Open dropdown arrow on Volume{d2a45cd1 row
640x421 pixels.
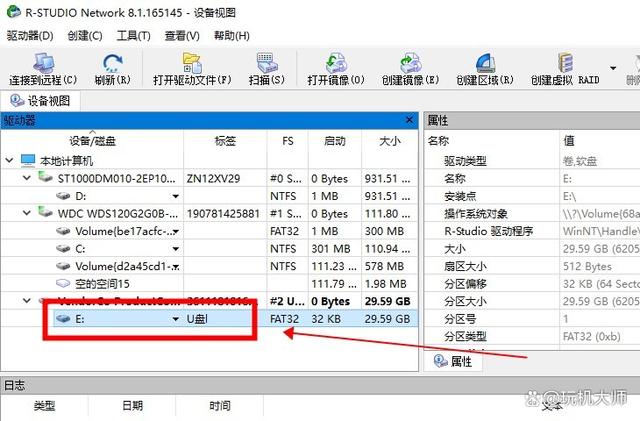click(176, 267)
